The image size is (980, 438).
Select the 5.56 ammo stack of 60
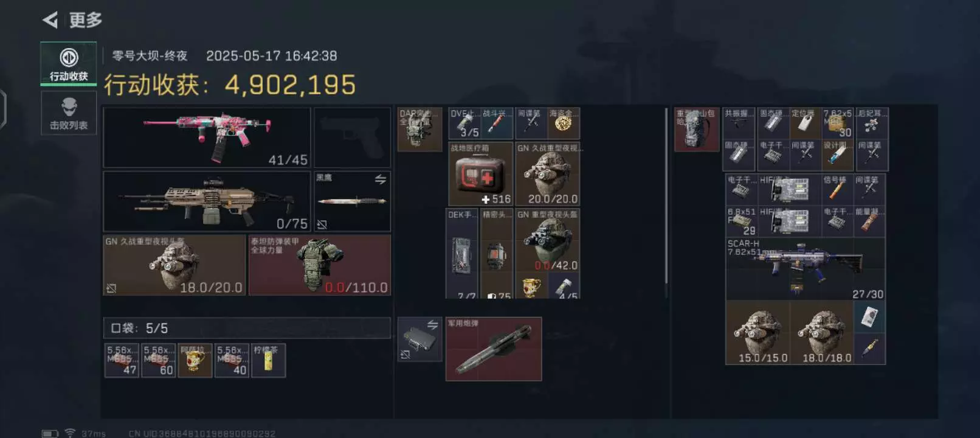tap(159, 360)
